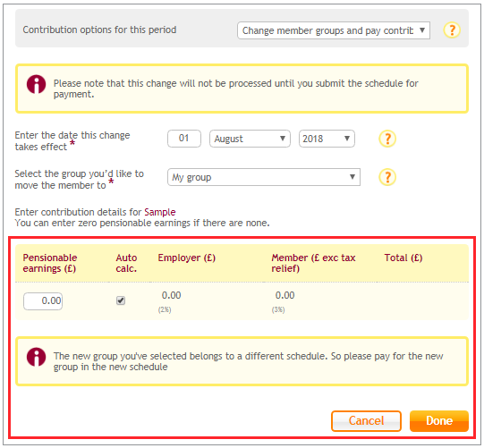Click the day field showing 01
This screenshot has height=448, width=484.
tap(184, 139)
